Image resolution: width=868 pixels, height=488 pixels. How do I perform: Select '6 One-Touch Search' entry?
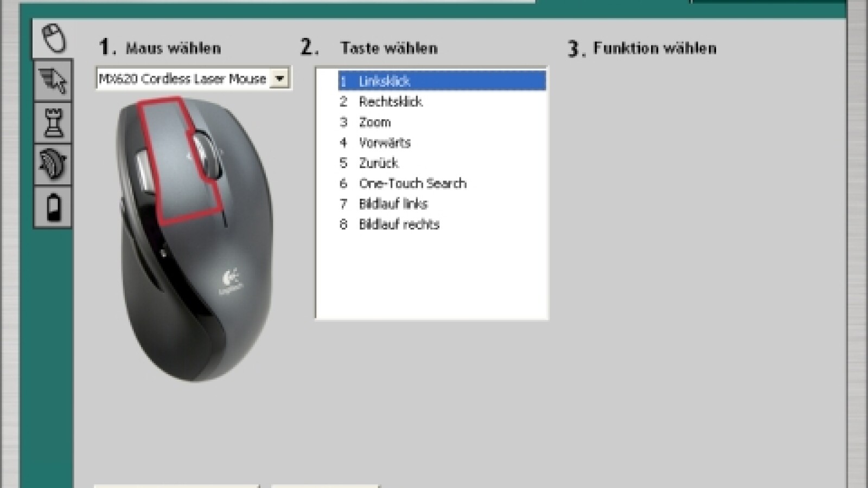tap(412, 183)
